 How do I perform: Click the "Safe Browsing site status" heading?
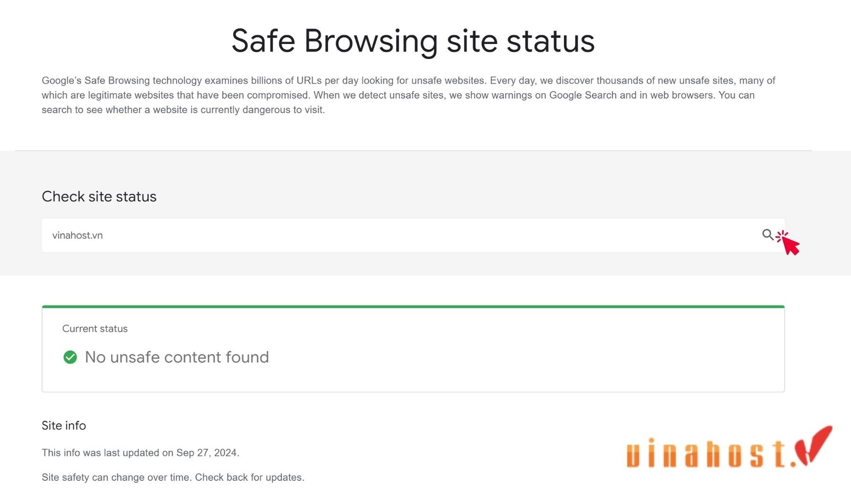click(413, 41)
